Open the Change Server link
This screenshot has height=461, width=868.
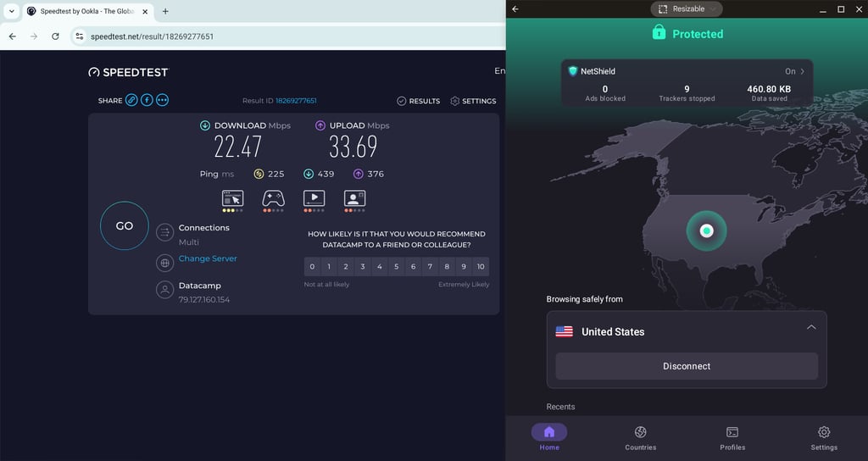click(x=208, y=258)
